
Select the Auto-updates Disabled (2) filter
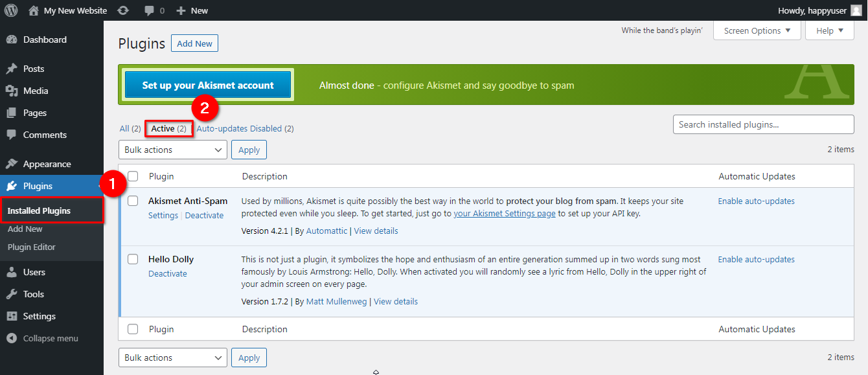[x=246, y=129]
